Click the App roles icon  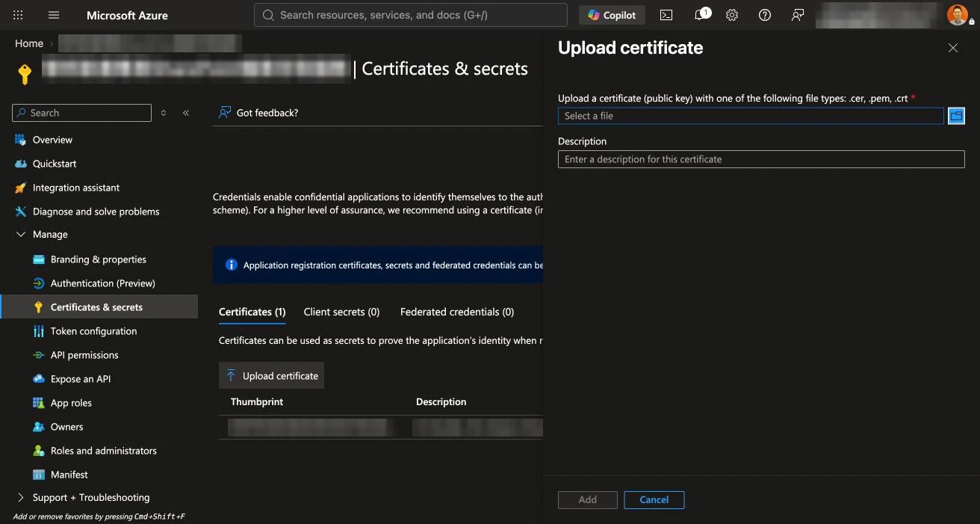39,403
